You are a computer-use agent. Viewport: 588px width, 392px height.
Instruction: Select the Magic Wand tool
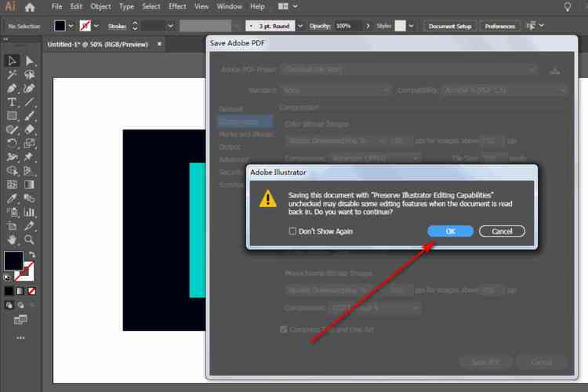tap(12, 74)
